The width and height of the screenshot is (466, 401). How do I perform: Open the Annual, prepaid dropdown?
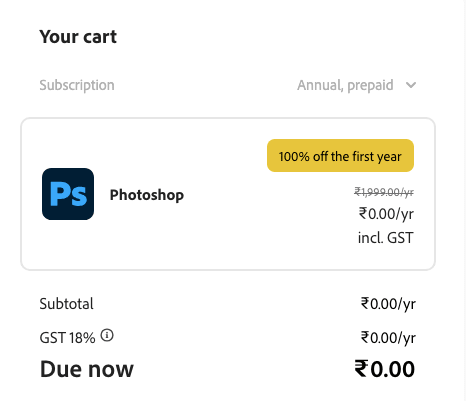356,85
